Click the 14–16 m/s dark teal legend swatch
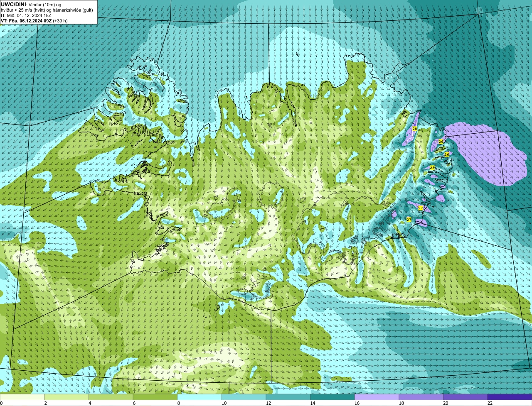 pyautogui.click(x=332, y=397)
